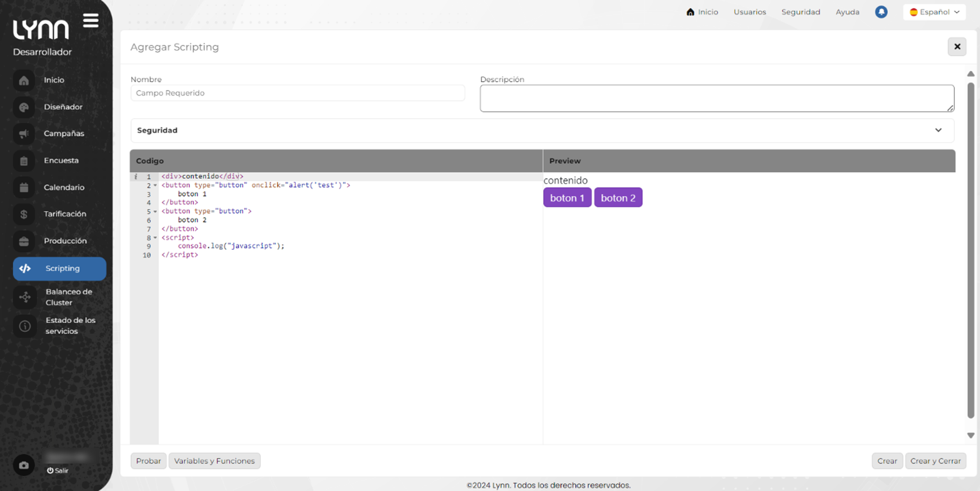Image resolution: width=980 pixels, height=491 pixels.
Task: Click the Diseñador palette icon
Action: pyautogui.click(x=24, y=107)
